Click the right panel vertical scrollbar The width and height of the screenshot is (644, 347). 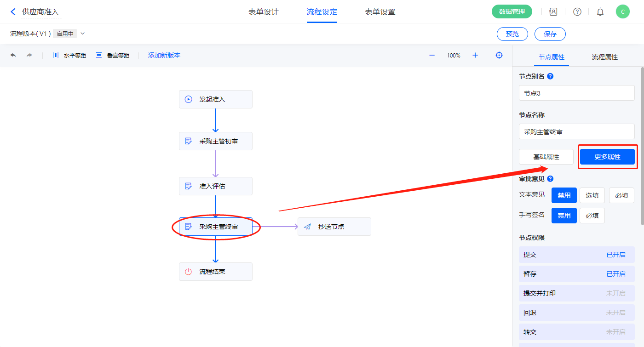coord(642,147)
